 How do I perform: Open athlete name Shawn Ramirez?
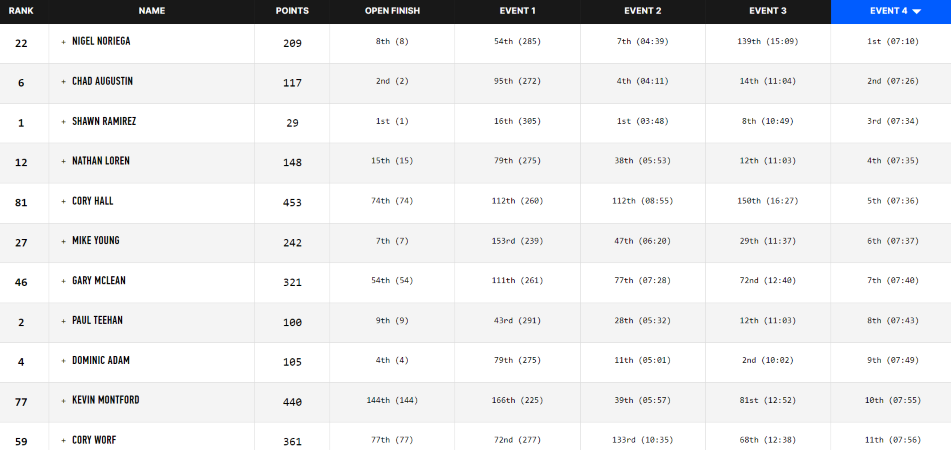104,122
